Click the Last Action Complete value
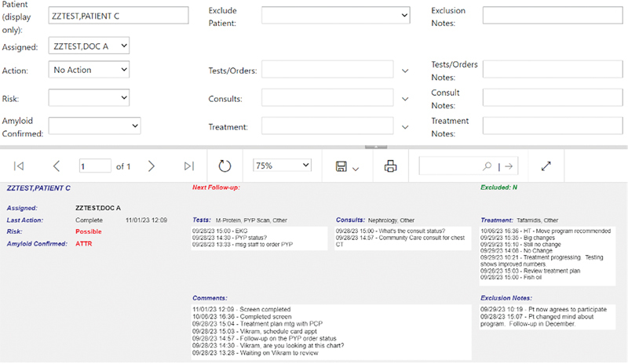 89,220
